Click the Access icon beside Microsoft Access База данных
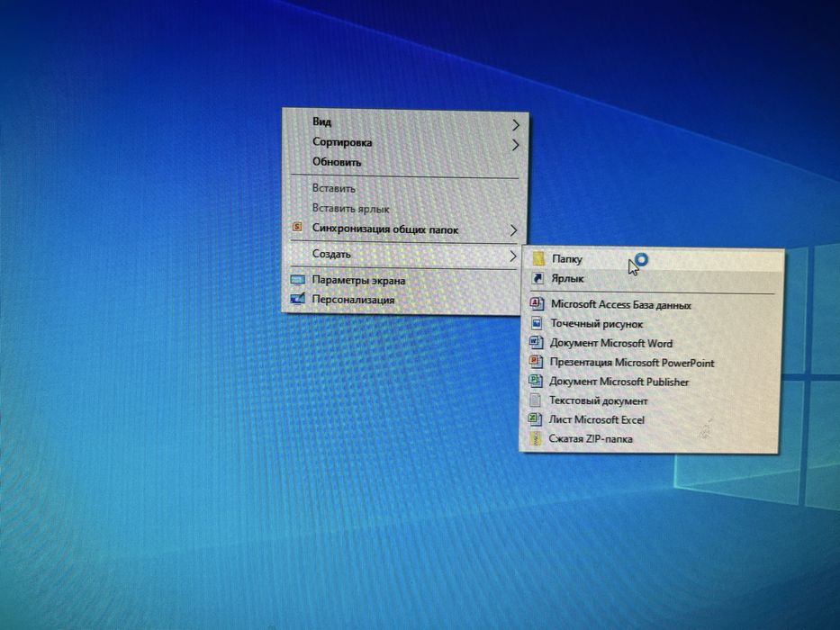 (x=537, y=304)
